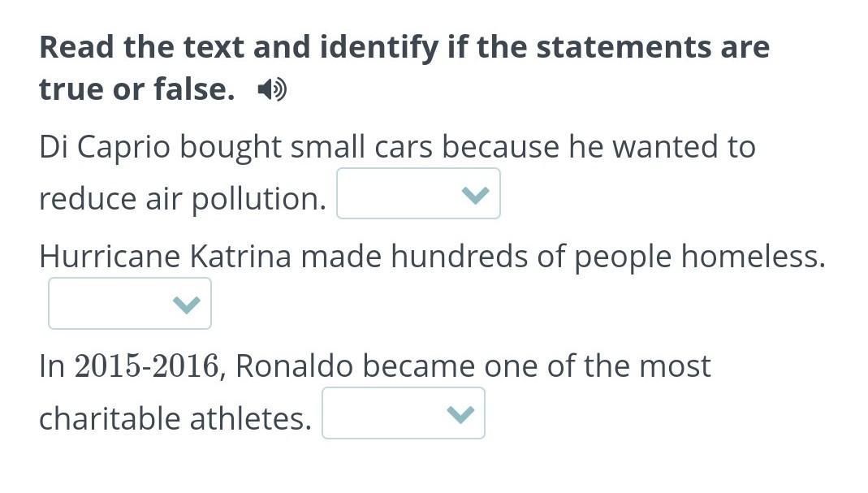Image resolution: width=868 pixels, height=493 pixels.
Task: Click the "charitable athletes." text
Action: 175,418
